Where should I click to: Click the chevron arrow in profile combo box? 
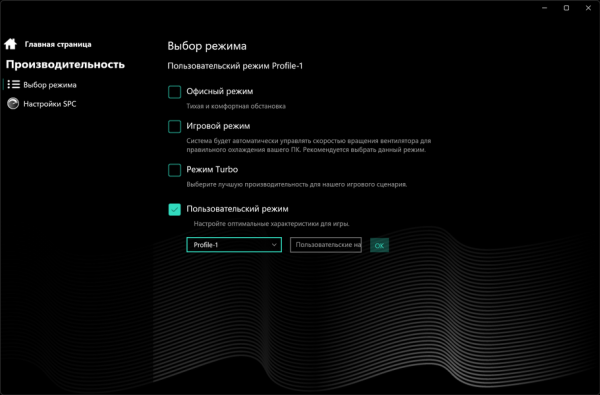[274, 245]
